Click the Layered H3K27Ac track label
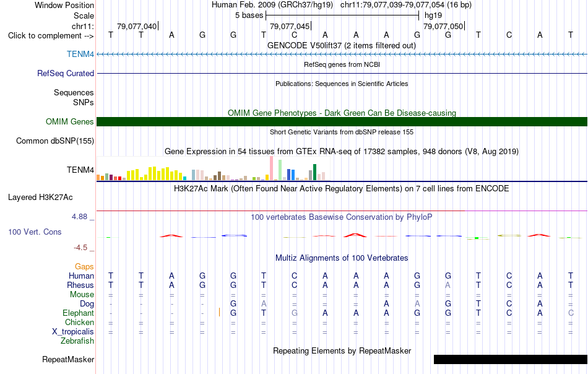Screen dimensions: 588x374 (x=40, y=198)
